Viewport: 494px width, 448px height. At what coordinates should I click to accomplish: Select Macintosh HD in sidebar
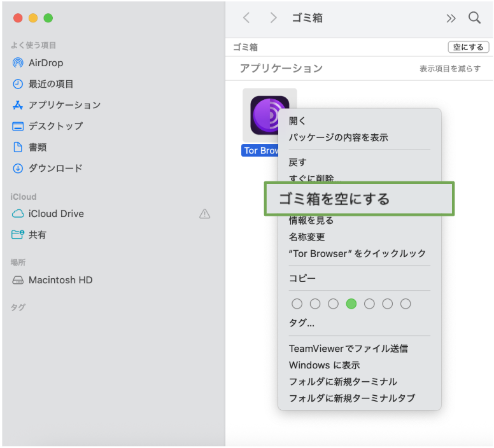pyautogui.click(x=60, y=280)
